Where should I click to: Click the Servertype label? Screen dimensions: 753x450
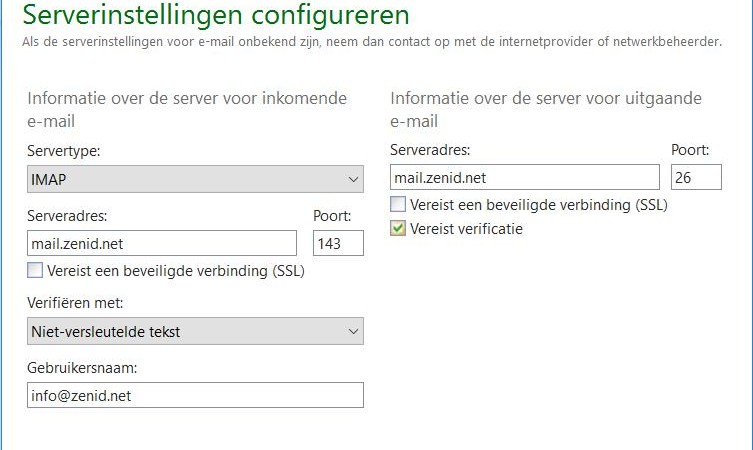[x=63, y=151]
